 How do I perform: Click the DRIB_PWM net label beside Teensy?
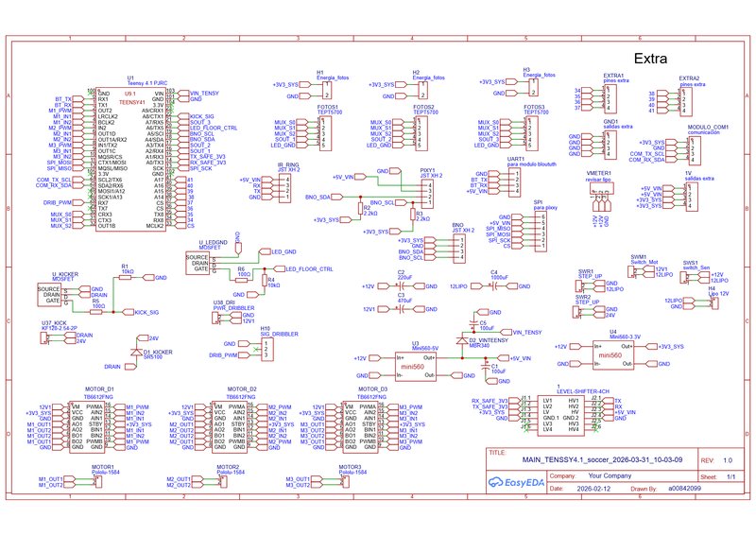[x=58, y=203]
